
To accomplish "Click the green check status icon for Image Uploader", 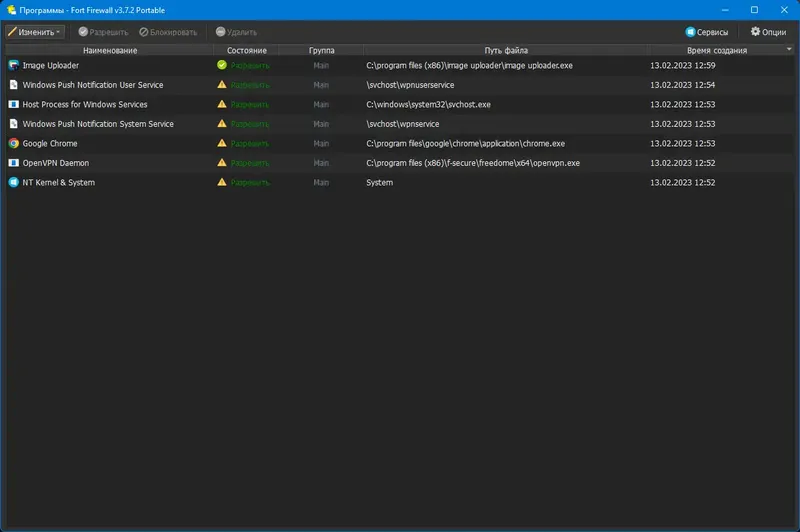I will tap(222, 65).
